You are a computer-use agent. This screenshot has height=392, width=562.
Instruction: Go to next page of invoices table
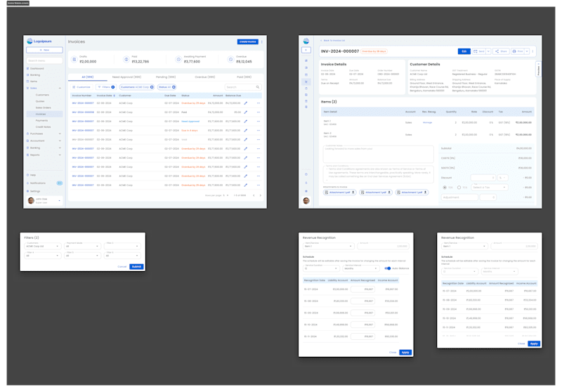point(260,195)
